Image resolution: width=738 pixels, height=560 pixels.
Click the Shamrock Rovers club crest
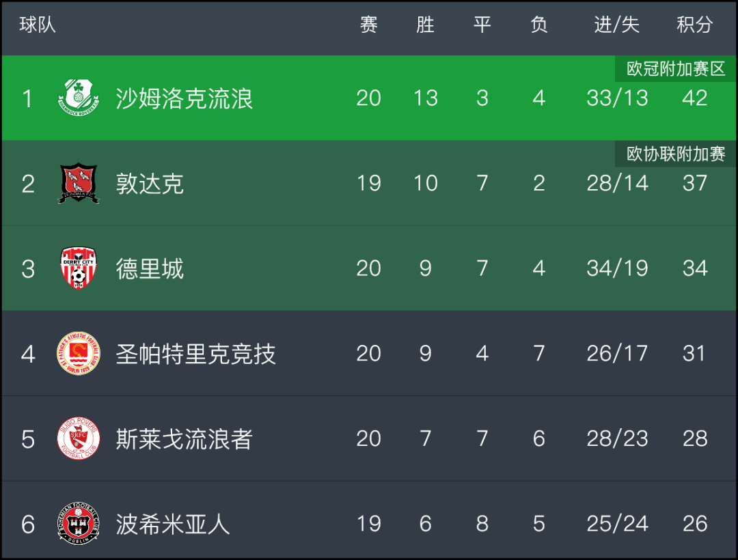coord(79,98)
